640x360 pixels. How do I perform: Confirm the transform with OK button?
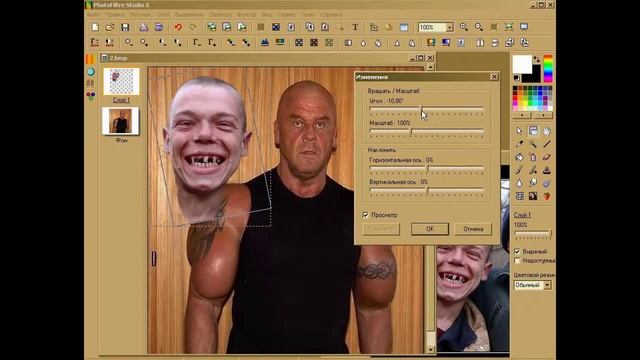point(430,229)
